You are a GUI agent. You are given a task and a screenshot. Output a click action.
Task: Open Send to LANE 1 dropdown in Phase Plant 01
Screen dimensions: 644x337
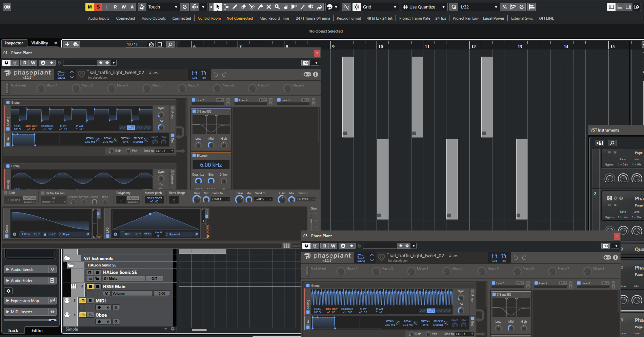click(x=165, y=151)
